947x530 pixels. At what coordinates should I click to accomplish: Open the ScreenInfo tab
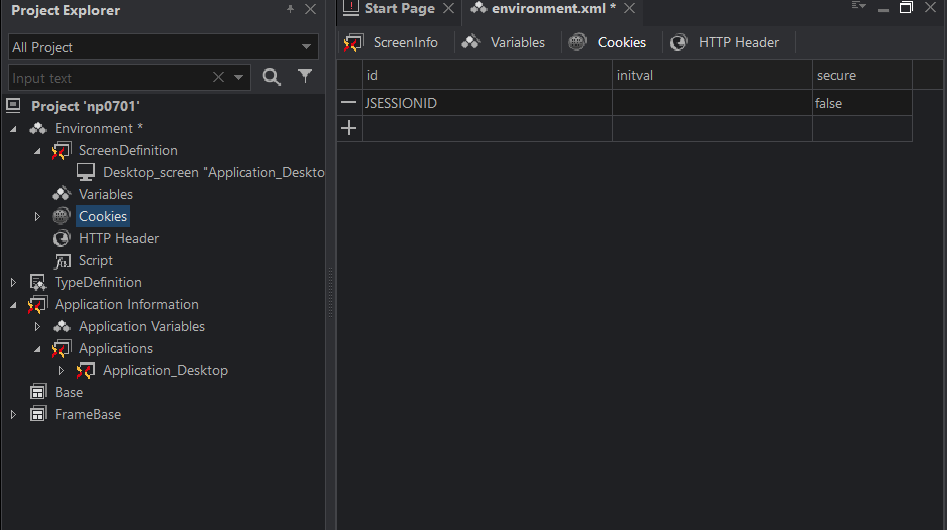point(391,42)
